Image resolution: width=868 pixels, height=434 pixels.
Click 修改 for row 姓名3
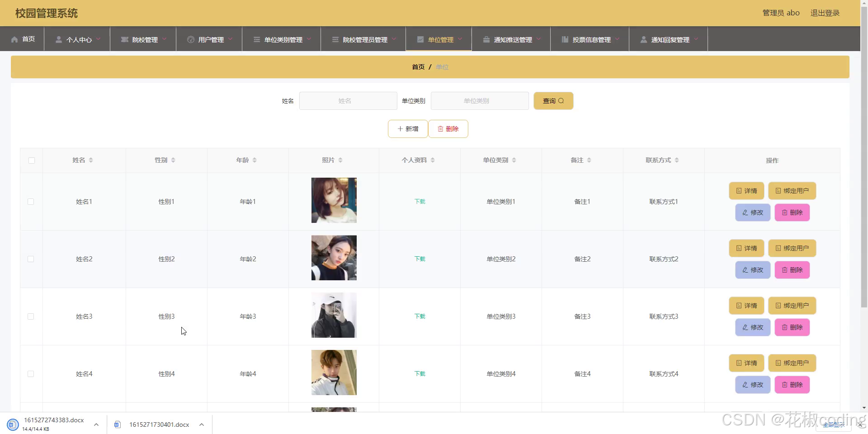pyautogui.click(x=753, y=327)
